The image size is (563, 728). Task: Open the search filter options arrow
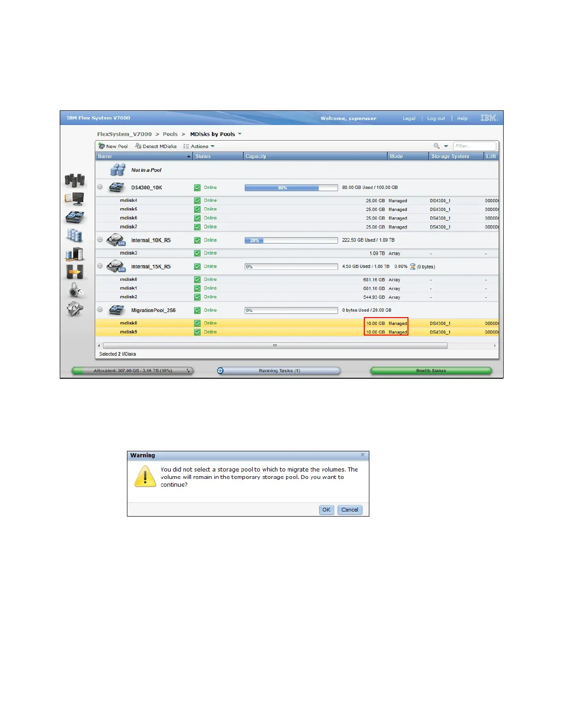point(446,146)
